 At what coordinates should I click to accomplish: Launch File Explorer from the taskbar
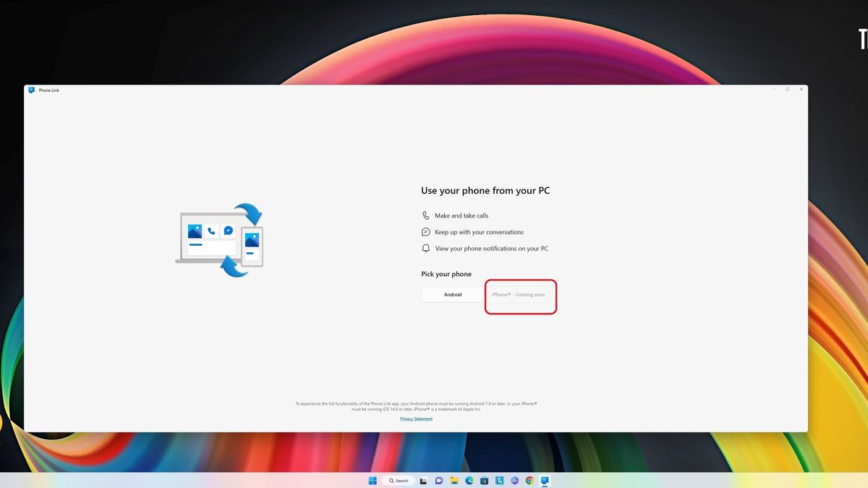click(x=454, y=480)
